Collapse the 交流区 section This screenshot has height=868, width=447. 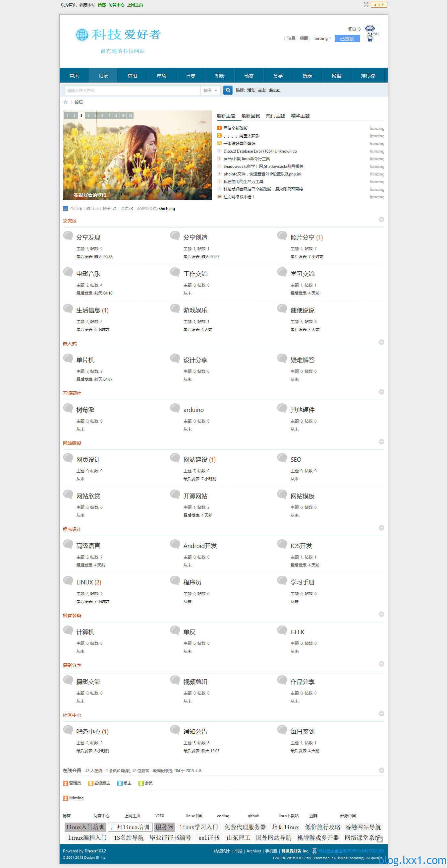pyautogui.click(x=381, y=219)
